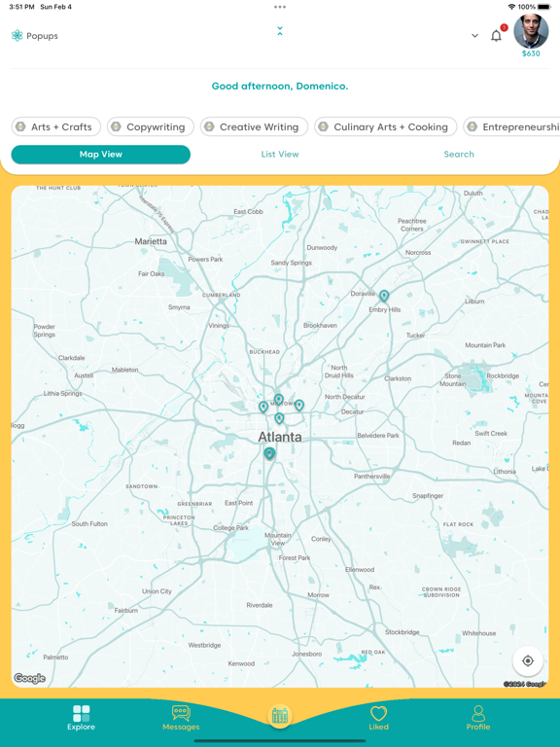Toggle the Creative Writing category chip
560x747 pixels.
[254, 126]
